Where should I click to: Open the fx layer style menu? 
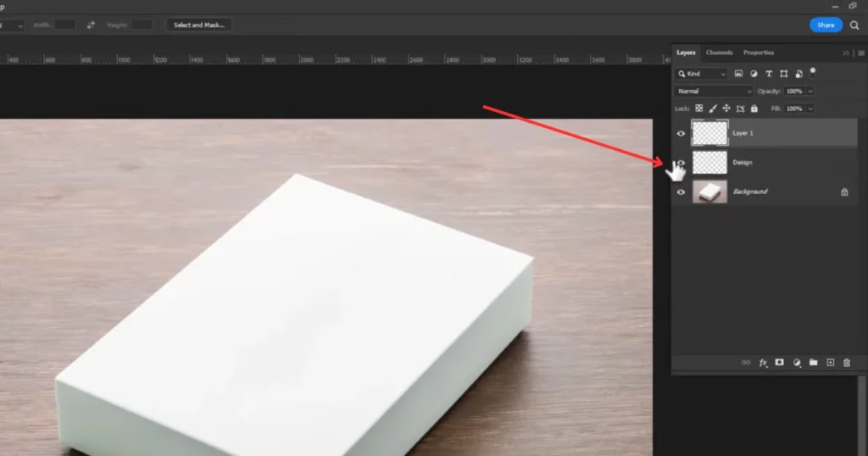[763, 363]
